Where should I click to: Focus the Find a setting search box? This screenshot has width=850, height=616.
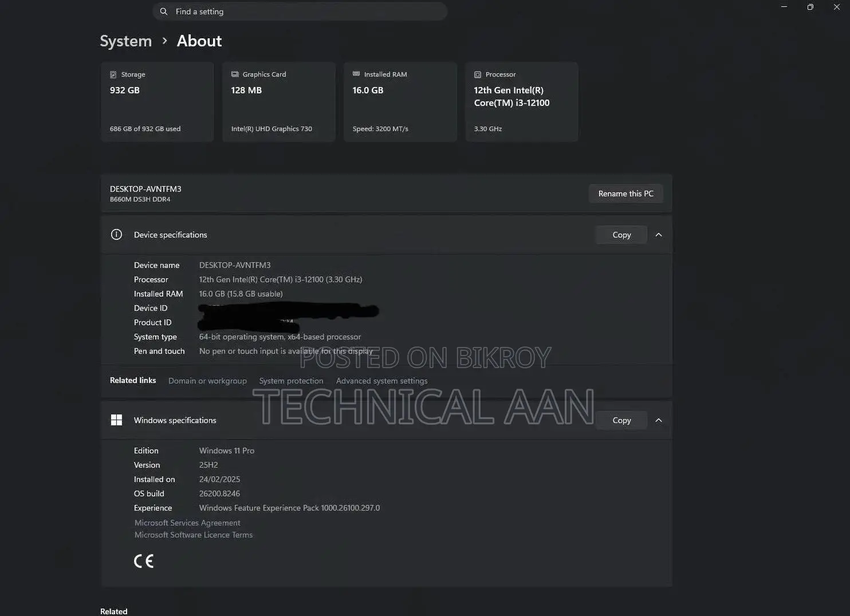click(x=300, y=11)
